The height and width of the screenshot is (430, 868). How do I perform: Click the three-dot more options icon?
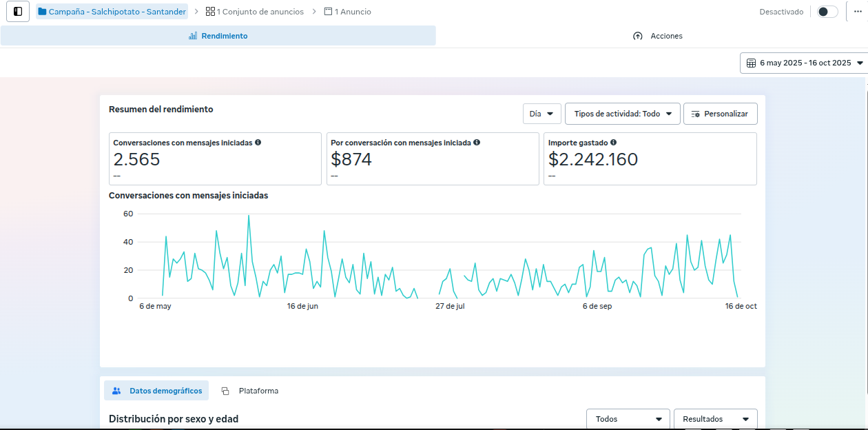[857, 12]
